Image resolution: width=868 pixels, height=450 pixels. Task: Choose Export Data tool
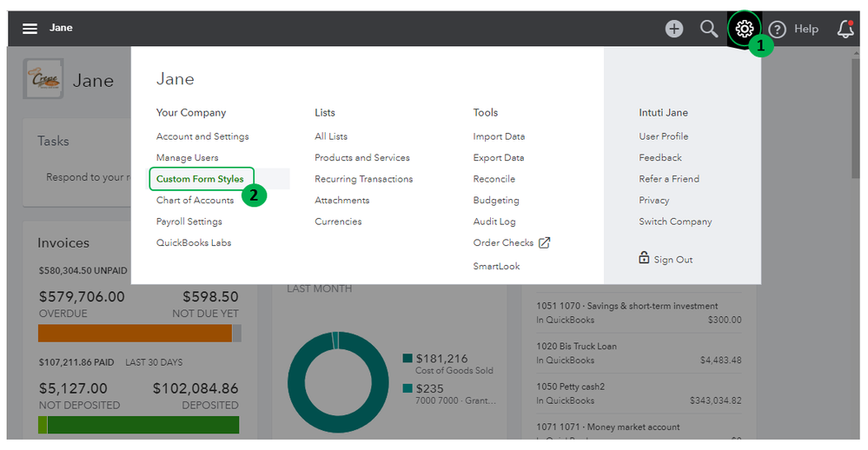[498, 158]
